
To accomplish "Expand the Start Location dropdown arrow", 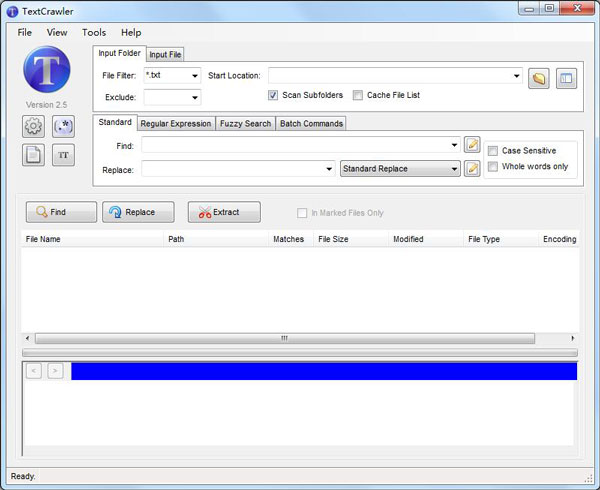I will click(517, 76).
